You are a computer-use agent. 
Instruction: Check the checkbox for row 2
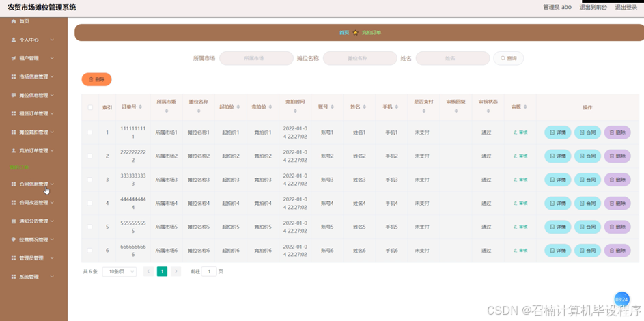[x=90, y=156]
